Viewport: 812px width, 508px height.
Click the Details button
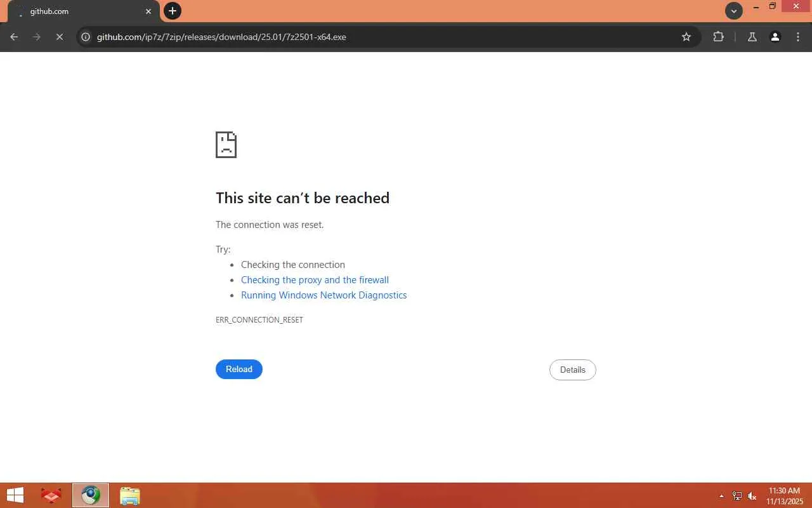click(573, 370)
